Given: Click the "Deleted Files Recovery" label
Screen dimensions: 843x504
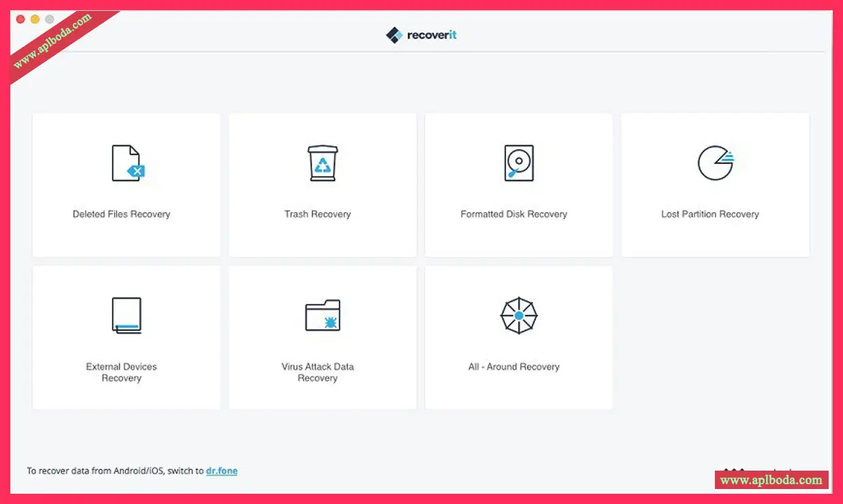Looking at the screenshot, I should tap(121, 214).
